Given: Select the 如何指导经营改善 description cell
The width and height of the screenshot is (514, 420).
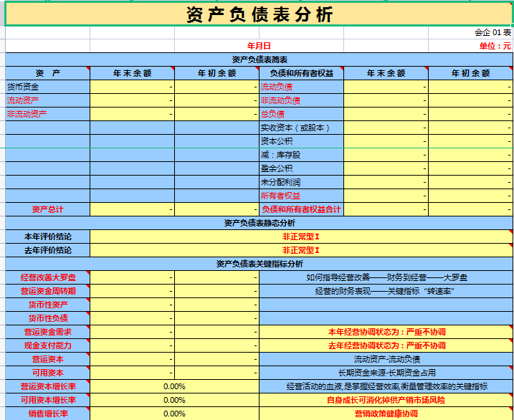Looking at the screenshot, I should [x=386, y=277].
